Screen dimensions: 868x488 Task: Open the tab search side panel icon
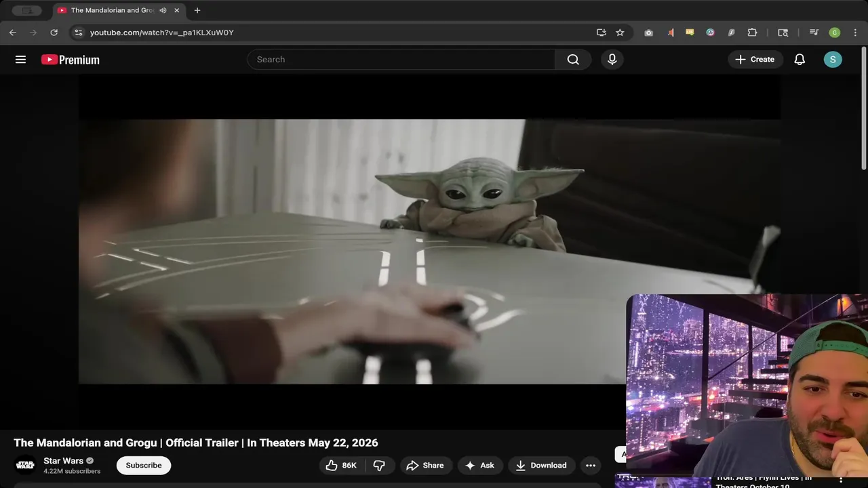pyautogui.click(x=783, y=33)
